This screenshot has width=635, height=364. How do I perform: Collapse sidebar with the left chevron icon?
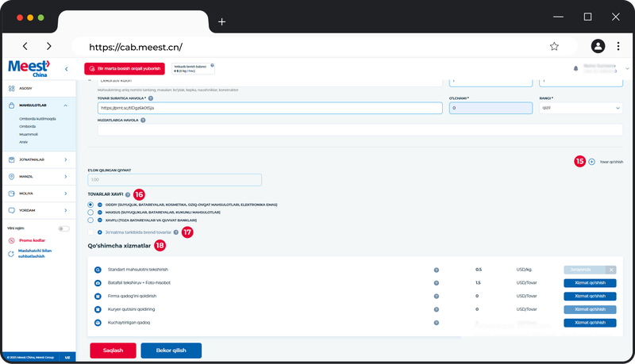click(x=66, y=70)
